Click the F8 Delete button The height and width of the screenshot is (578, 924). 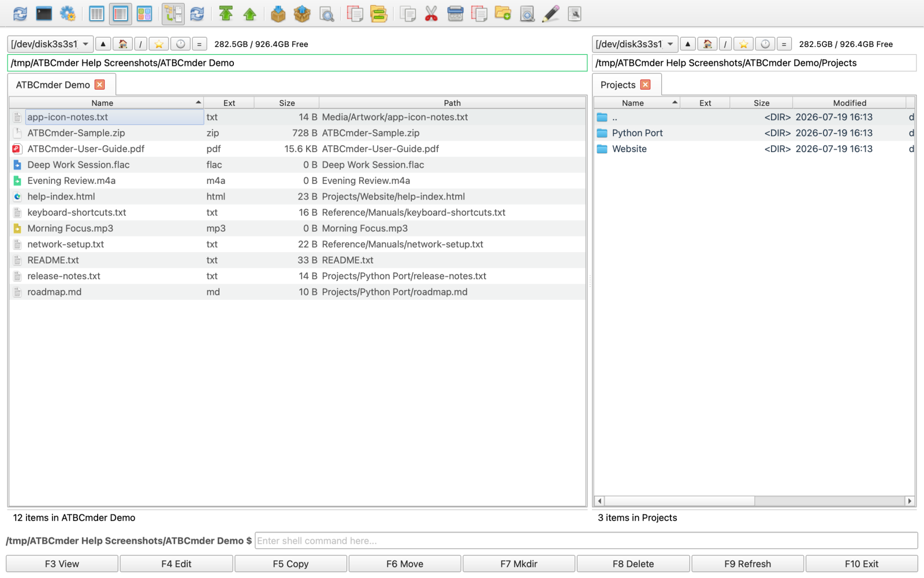tap(634, 564)
